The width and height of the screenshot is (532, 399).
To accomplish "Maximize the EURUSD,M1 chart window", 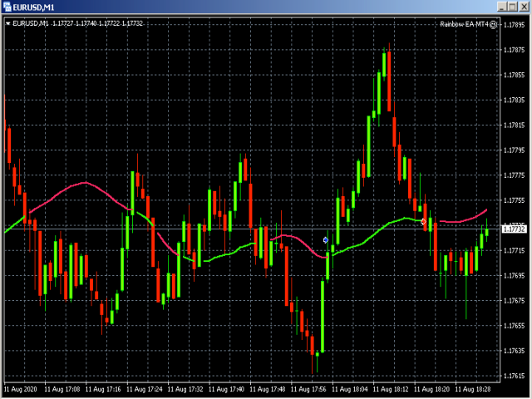I will click(513, 7).
